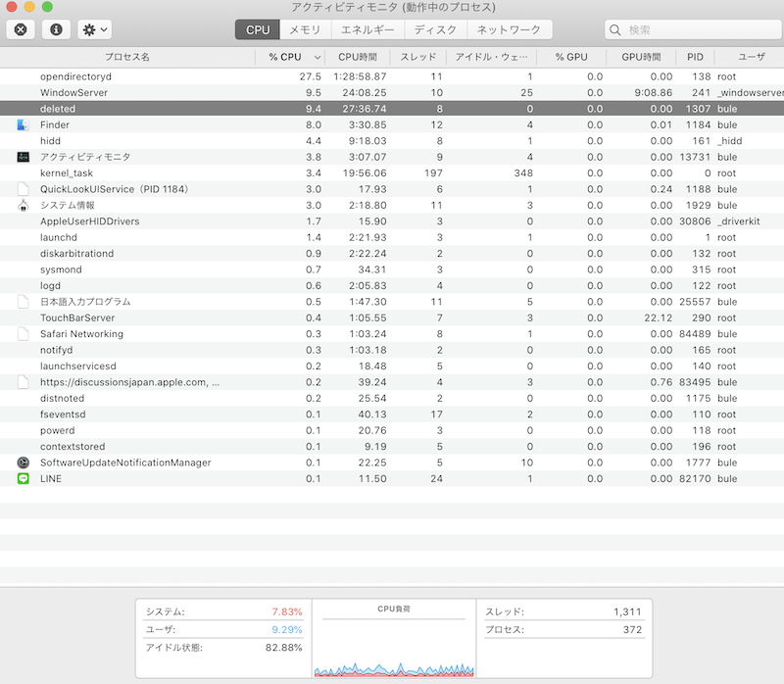The width and height of the screenshot is (784, 684).
Task: Switch to the エネルギー tab
Action: (367, 30)
